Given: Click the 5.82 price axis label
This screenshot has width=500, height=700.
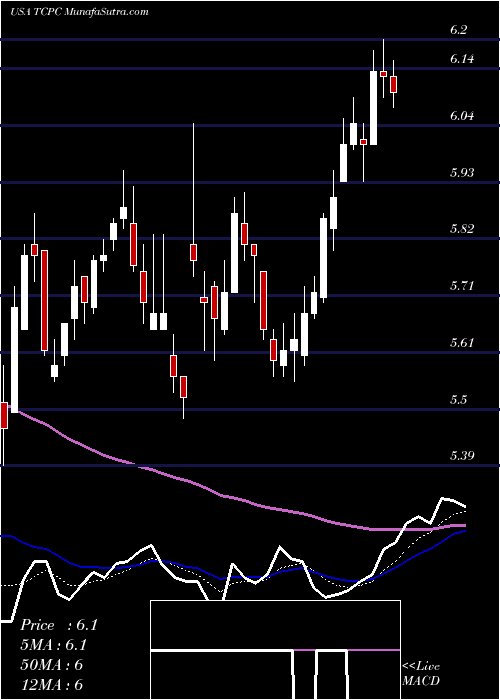Looking at the screenshot, I should tap(462, 229).
